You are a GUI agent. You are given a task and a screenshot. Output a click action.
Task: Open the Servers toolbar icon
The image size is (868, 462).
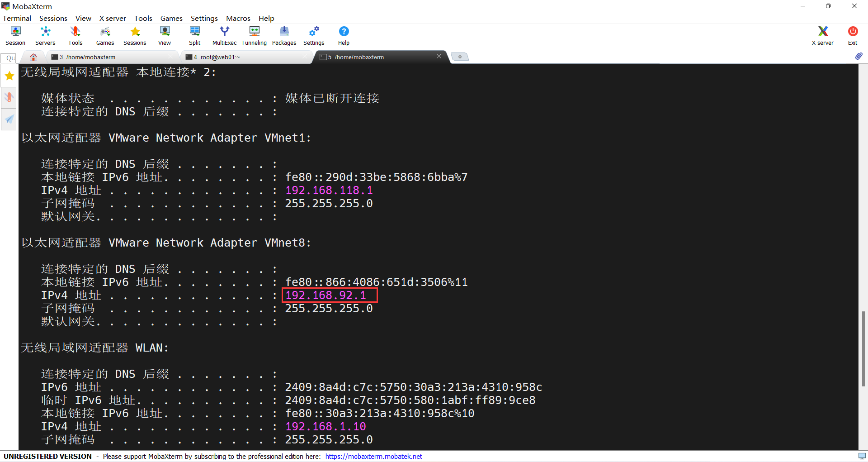pyautogui.click(x=45, y=36)
